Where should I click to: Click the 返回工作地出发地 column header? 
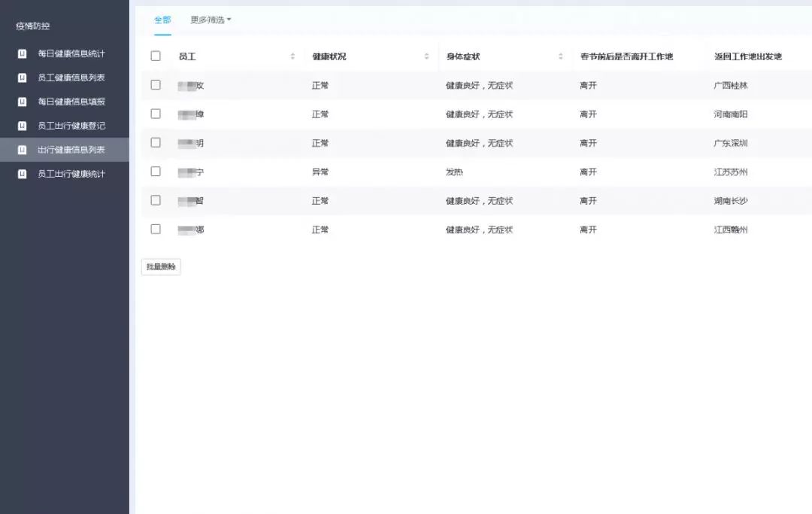click(747, 56)
